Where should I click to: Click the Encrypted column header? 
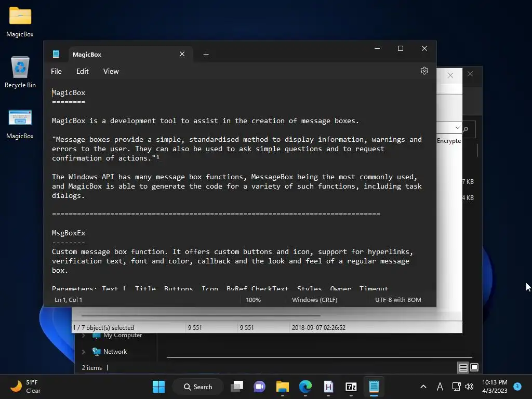pos(448,140)
